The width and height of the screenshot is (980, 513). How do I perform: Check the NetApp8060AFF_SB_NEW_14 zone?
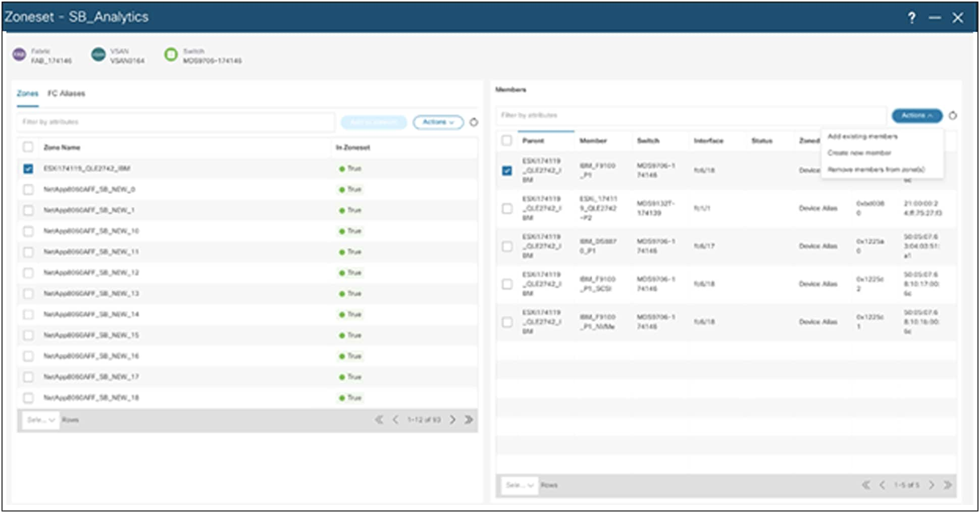pyautogui.click(x=28, y=315)
